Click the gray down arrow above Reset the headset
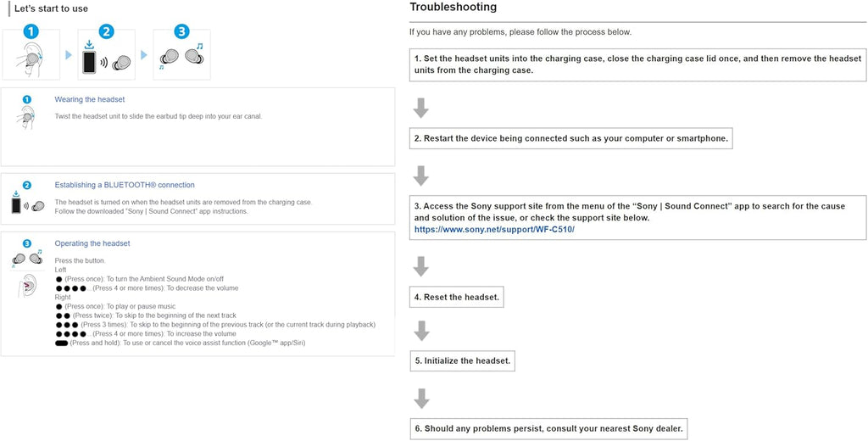The height and width of the screenshot is (441, 868). 420,266
